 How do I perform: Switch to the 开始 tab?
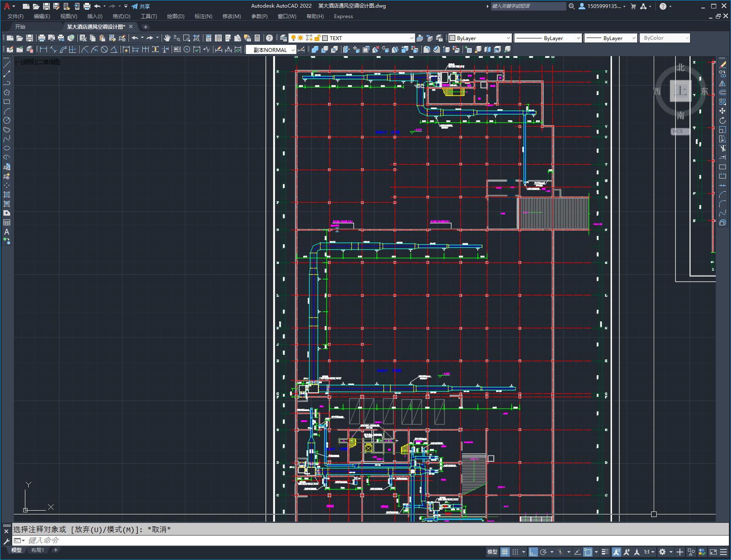(x=20, y=27)
